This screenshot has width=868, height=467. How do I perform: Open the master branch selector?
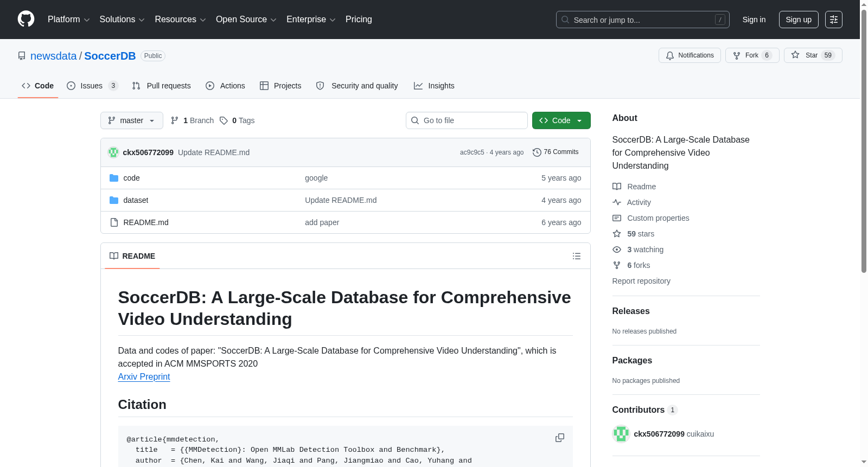[132, 120]
